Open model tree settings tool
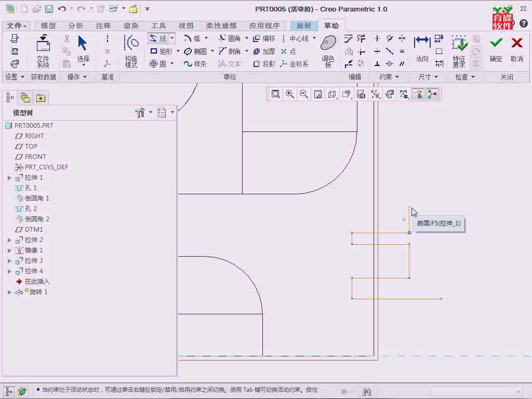Screen dimensions: 532x399 (140, 113)
